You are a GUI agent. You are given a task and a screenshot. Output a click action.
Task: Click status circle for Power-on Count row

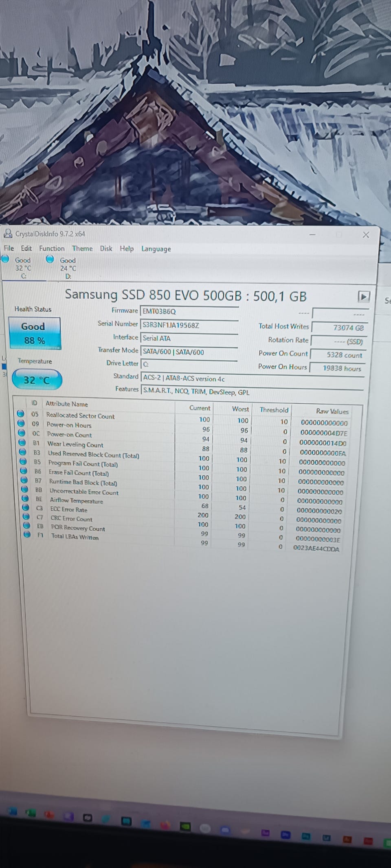point(22,433)
